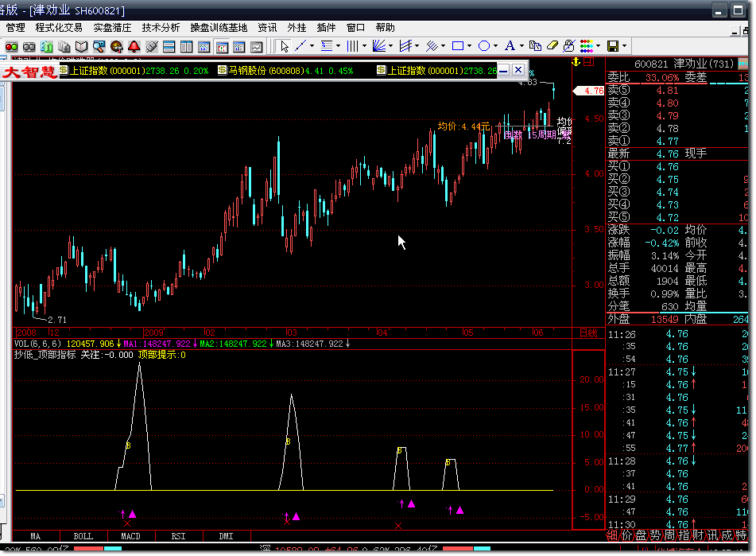Click the blue chart window icon

[204, 46]
